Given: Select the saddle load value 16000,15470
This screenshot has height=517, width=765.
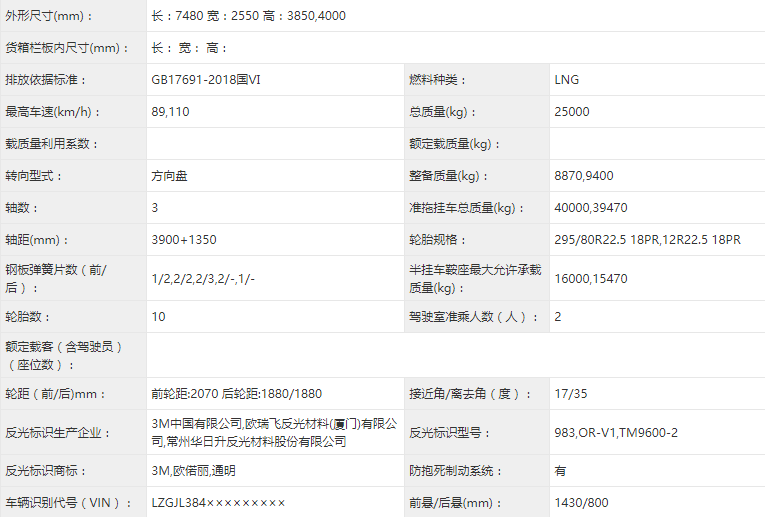Looking at the screenshot, I should point(591,279).
